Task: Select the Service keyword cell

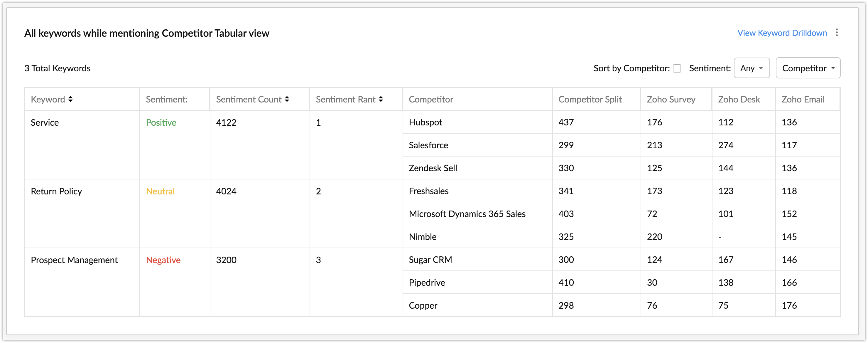Action: (45, 122)
